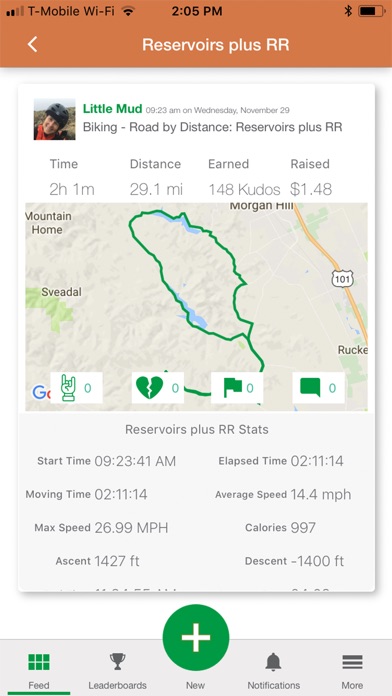Screen dimensions: 392x696
Task: Tap the green plus New button
Action: tap(196, 637)
